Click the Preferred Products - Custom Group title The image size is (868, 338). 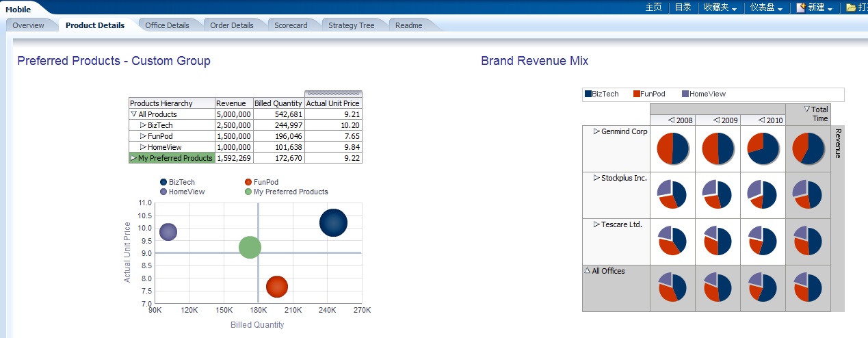click(114, 61)
